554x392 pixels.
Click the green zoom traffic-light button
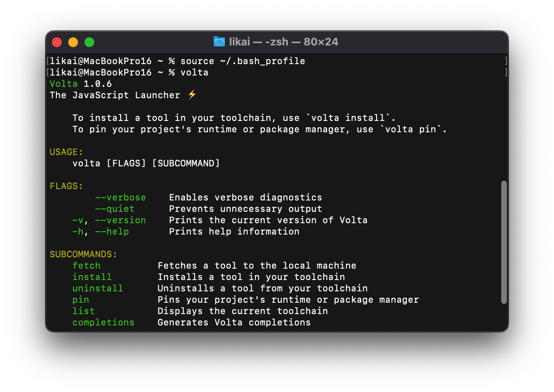tap(89, 42)
